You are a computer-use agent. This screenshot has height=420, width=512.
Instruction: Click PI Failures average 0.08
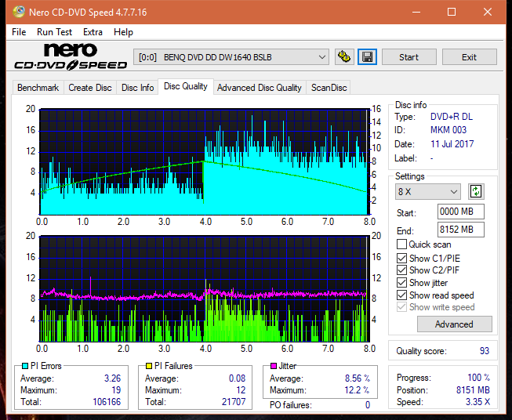point(237,378)
